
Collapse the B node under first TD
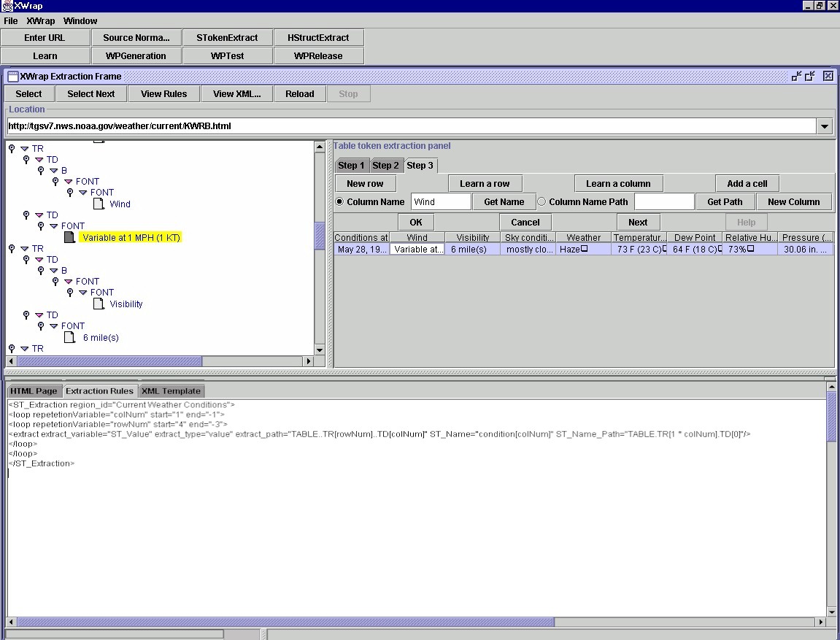point(54,171)
